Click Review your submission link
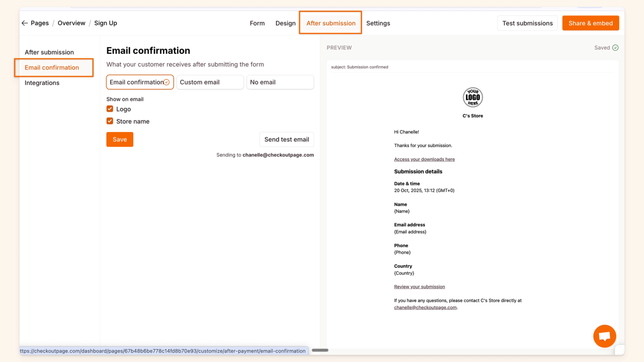 click(x=420, y=287)
